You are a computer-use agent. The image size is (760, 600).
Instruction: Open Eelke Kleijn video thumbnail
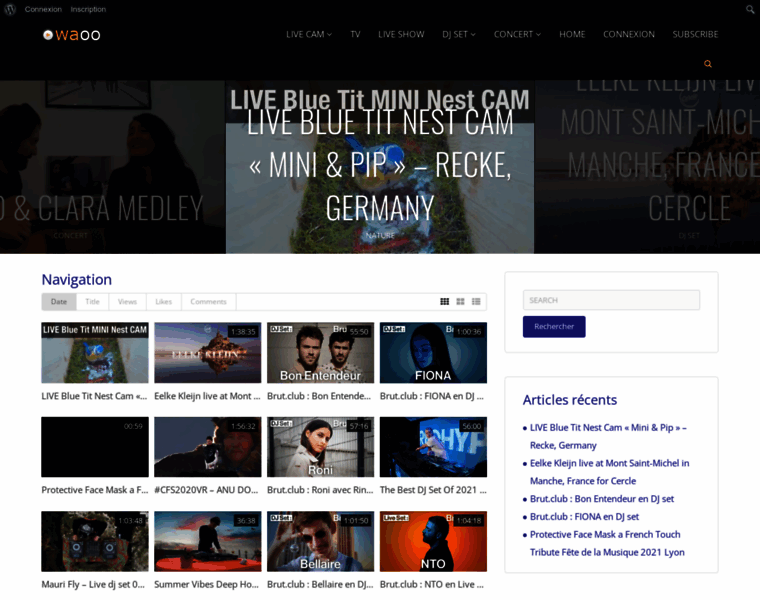207,353
